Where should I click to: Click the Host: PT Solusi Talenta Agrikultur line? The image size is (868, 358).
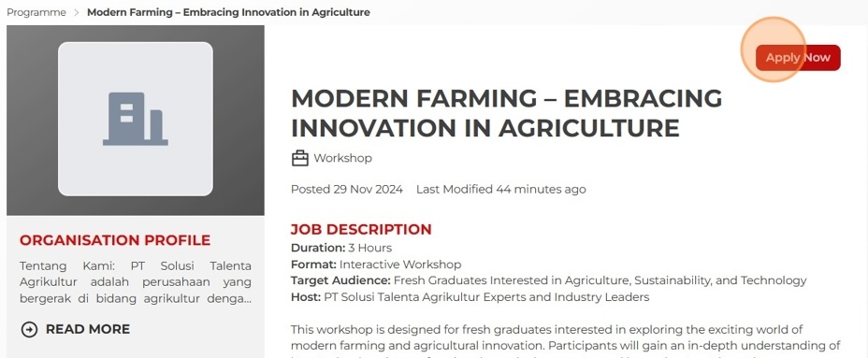tap(470, 297)
